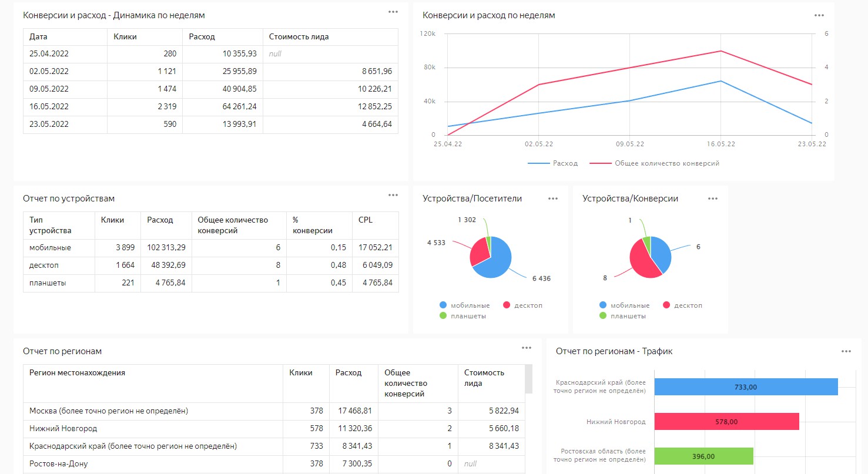Screen dimensions: 868x474
Task: Click the Краснодарский край row label in the regions table
Action: [x=153, y=446]
